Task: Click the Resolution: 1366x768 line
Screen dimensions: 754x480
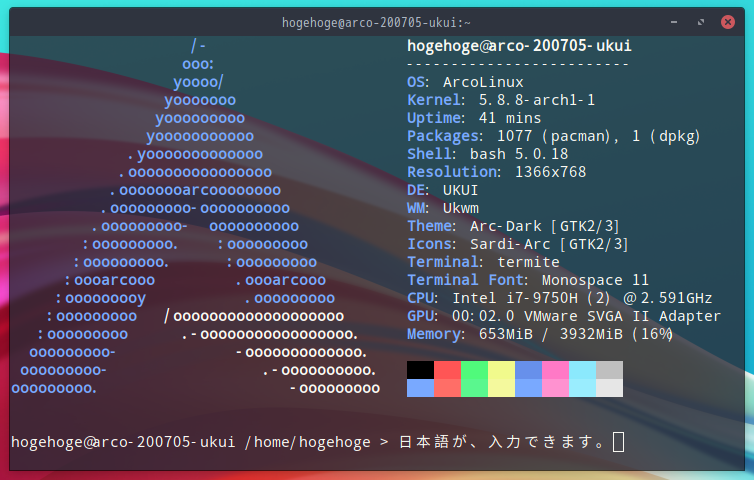Action: (x=497, y=172)
